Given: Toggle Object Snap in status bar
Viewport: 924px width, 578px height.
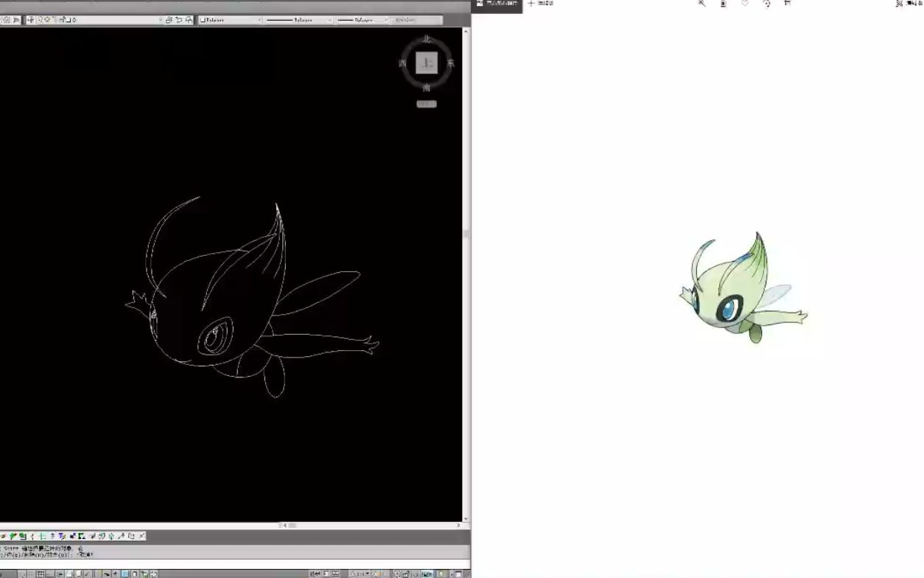Looking at the screenshot, I should 69,574.
